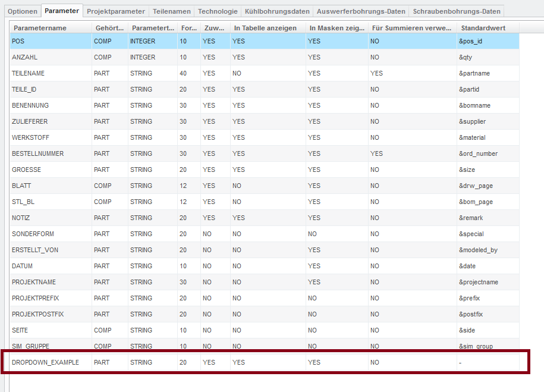Click the &prefix default value cell
The height and width of the screenshot is (392, 544).
click(x=488, y=298)
